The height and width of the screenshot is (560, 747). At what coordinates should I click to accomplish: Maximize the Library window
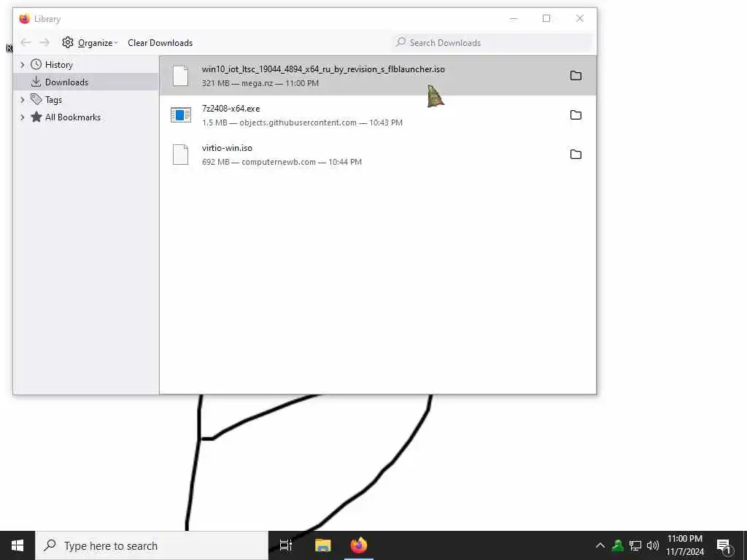click(x=546, y=18)
